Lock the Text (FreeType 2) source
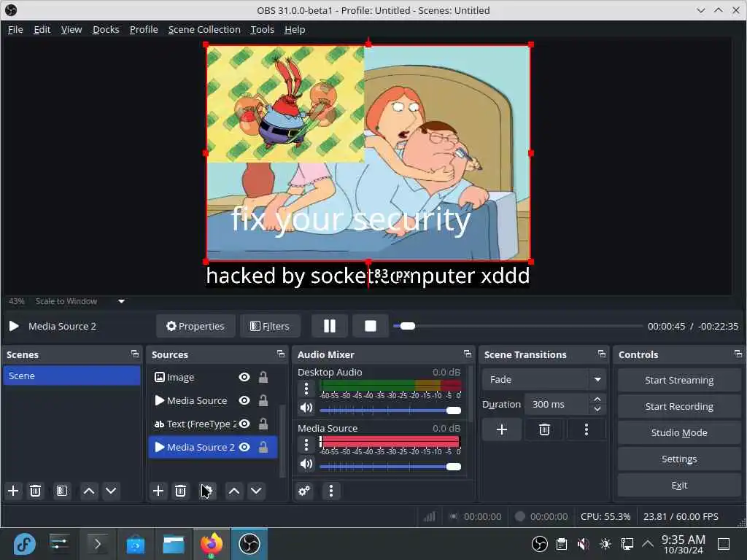The image size is (747, 560). [263, 424]
